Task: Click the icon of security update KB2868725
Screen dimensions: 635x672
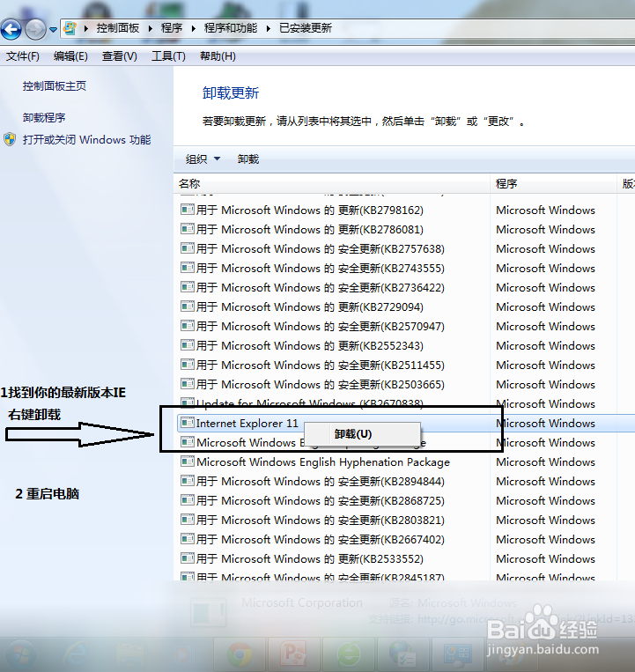Action: (188, 500)
